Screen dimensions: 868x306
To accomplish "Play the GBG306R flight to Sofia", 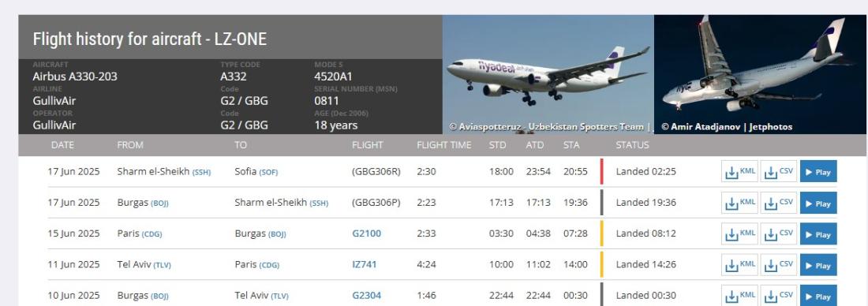I will click(x=818, y=171).
